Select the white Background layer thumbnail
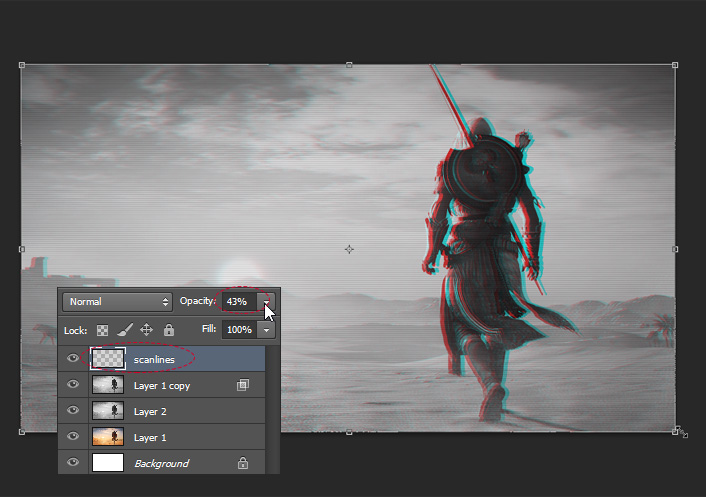706x497 pixels. [x=108, y=462]
